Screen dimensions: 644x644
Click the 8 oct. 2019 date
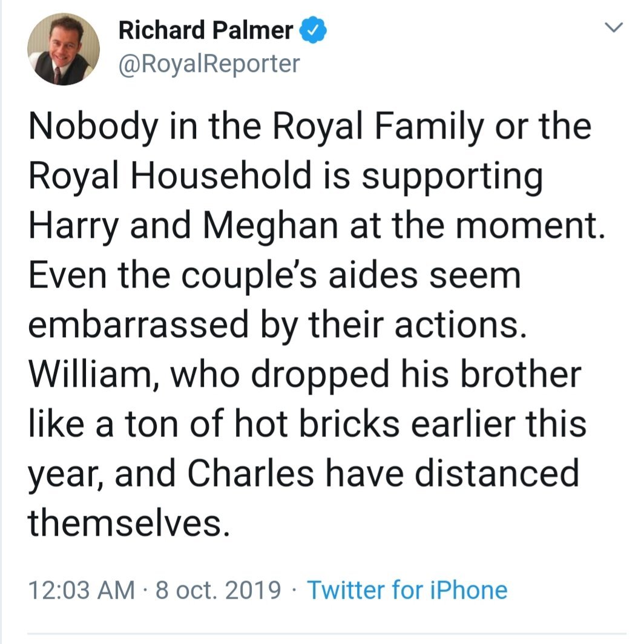(218, 589)
